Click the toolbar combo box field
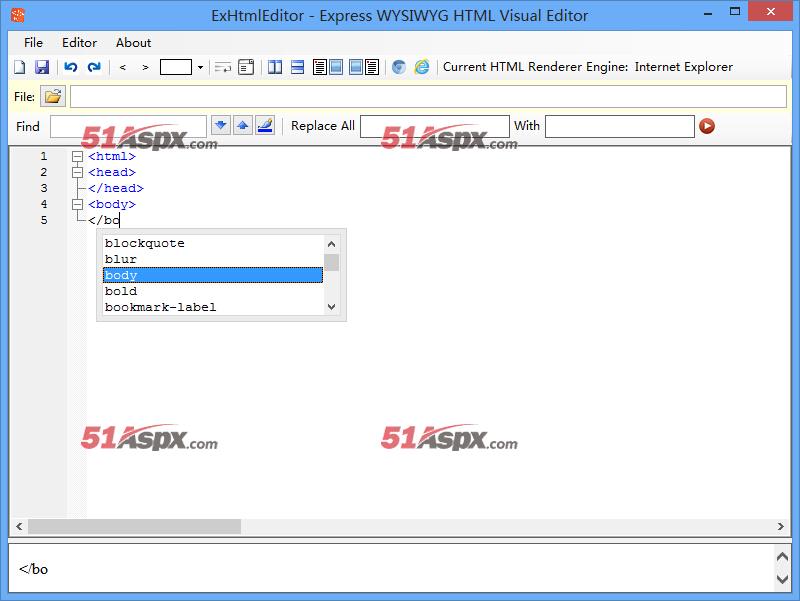 pyautogui.click(x=176, y=67)
